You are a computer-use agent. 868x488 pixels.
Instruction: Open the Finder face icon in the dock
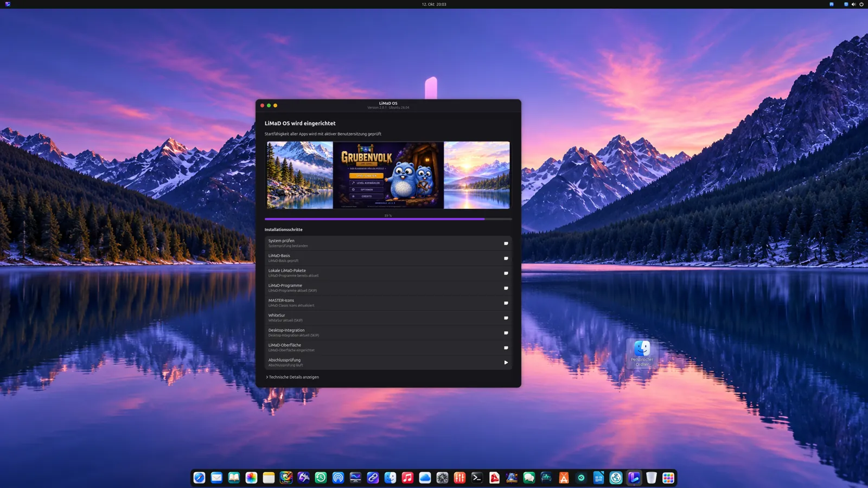coord(390,478)
